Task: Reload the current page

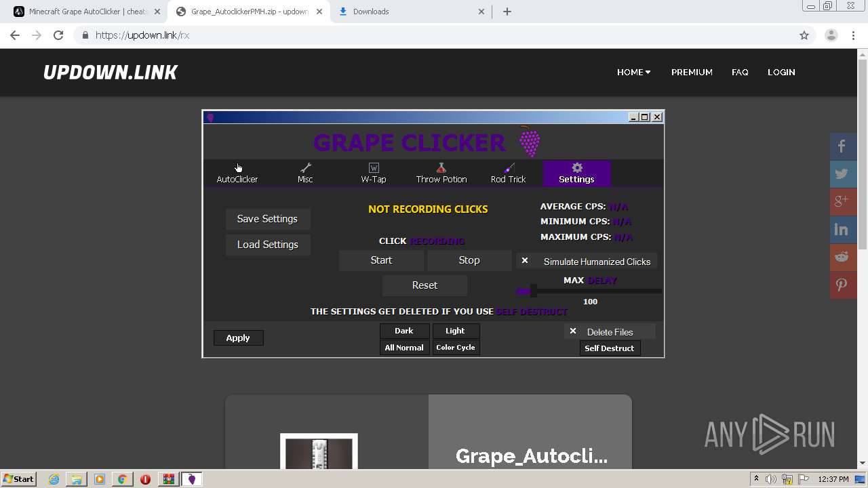Action: pos(58,35)
